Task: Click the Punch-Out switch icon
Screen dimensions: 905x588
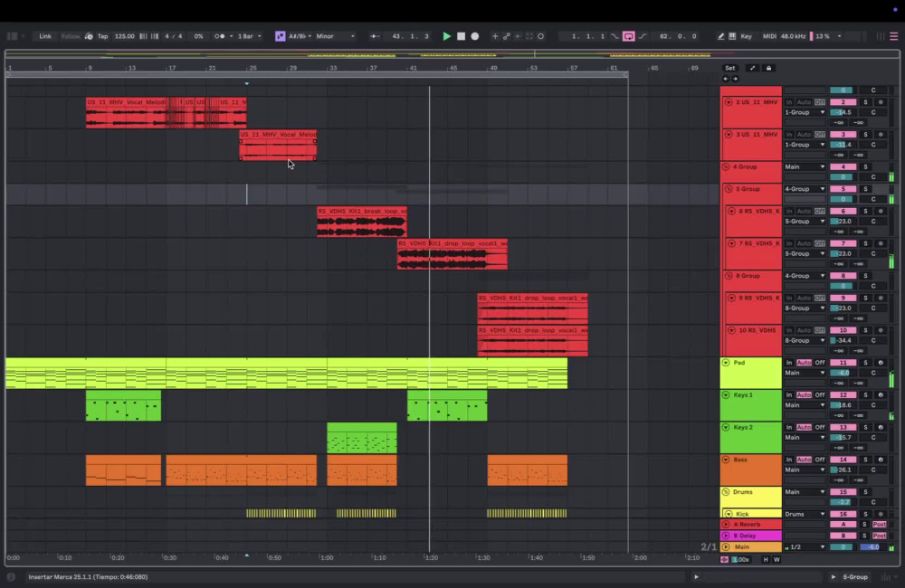Action: [x=642, y=36]
